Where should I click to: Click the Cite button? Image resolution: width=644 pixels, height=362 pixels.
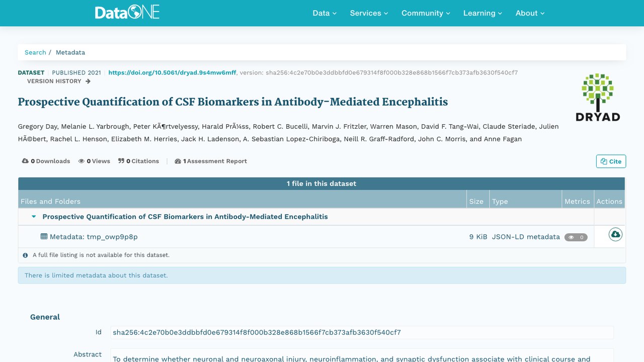pos(611,161)
